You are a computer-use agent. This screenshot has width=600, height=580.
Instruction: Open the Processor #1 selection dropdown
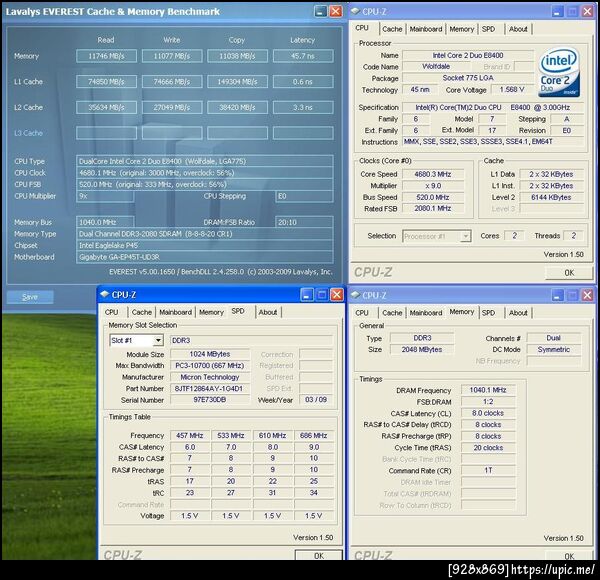pyautogui.click(x=465, y=236)
